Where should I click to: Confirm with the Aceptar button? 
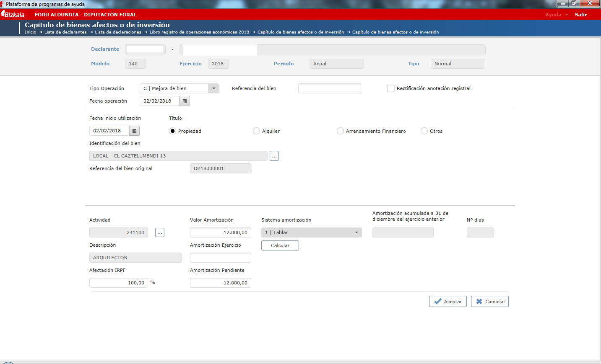click(x=448, y=302)
